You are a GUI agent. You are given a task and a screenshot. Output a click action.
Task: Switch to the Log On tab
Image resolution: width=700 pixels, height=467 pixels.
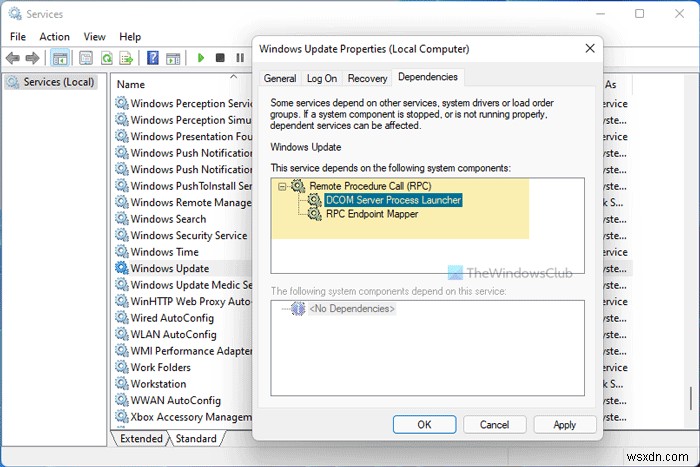322,78
